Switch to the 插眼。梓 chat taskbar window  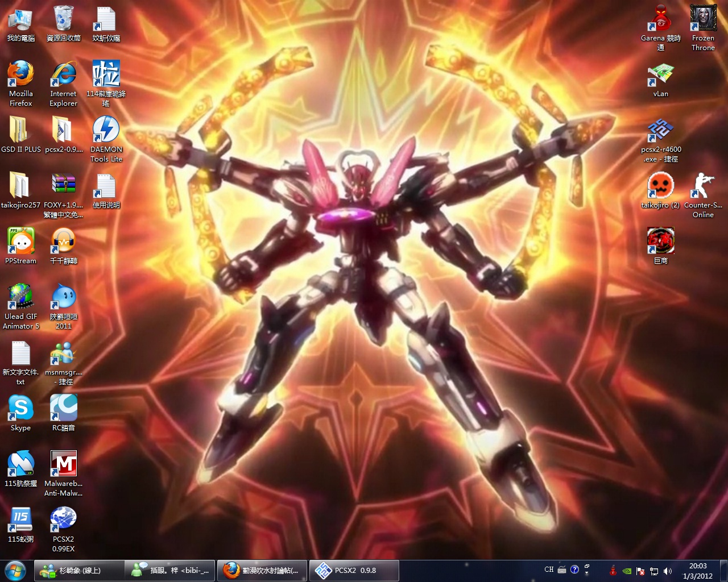(x=170, y=571)
